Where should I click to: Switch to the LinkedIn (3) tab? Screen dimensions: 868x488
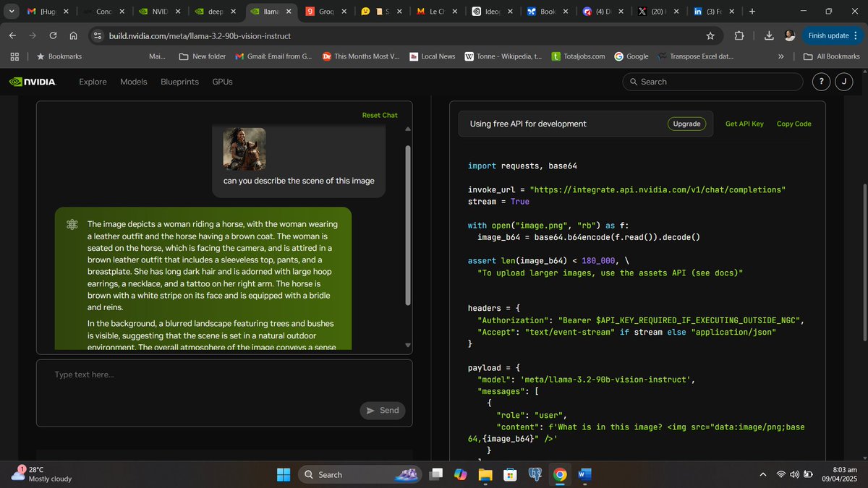[715, 12]
